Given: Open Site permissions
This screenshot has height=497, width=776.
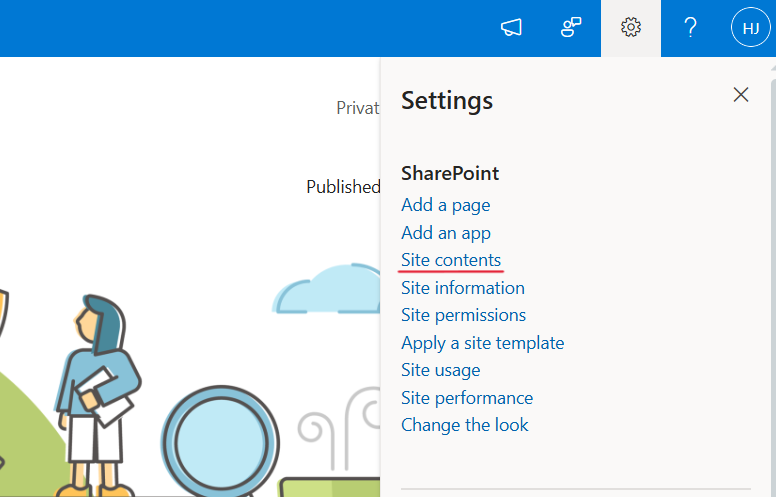Looking at the screenshot, I should (x=463, y=315).
